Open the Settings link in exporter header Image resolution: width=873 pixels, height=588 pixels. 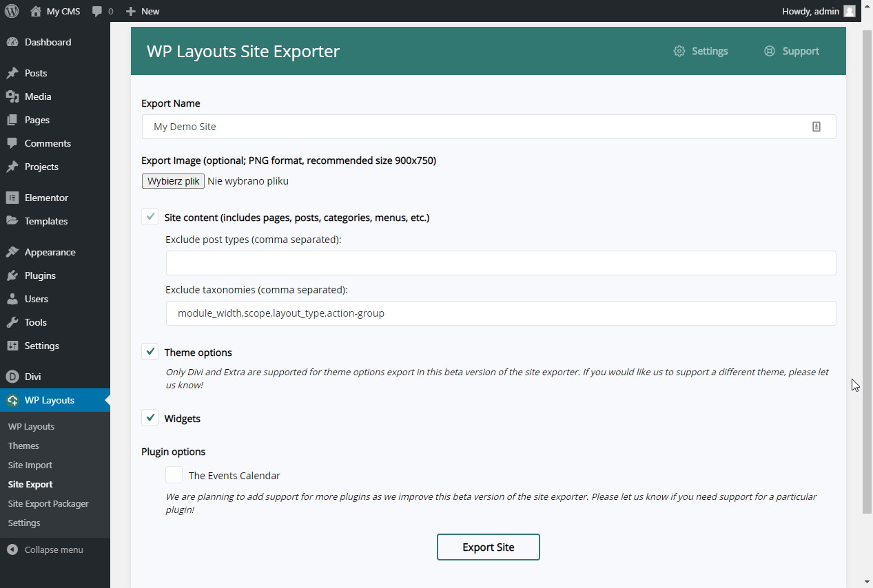[701, 51]
